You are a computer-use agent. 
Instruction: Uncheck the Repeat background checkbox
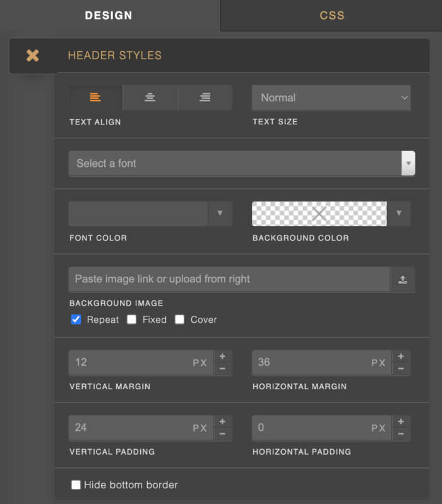tap(76, 320)
